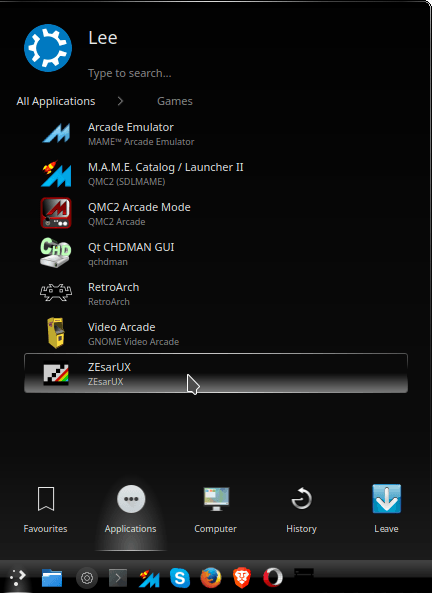432x593 pixels.
Task: Start QMC2 Arcade Mode
Action: 216,214
